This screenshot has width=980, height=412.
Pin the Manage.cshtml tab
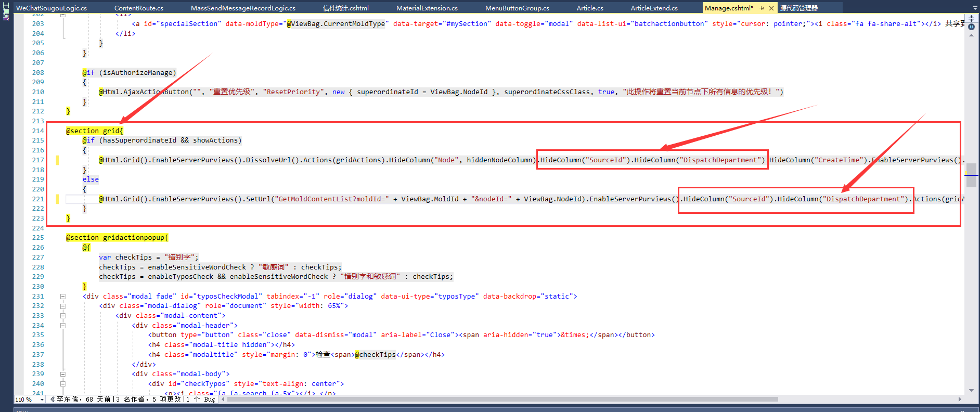[x=762, y=8]
